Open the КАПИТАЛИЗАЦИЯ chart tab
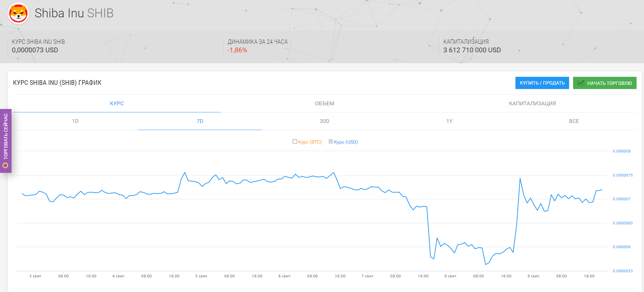Image resolution: width=644 pixels, height=292 pixels. (x=532, y=104)
